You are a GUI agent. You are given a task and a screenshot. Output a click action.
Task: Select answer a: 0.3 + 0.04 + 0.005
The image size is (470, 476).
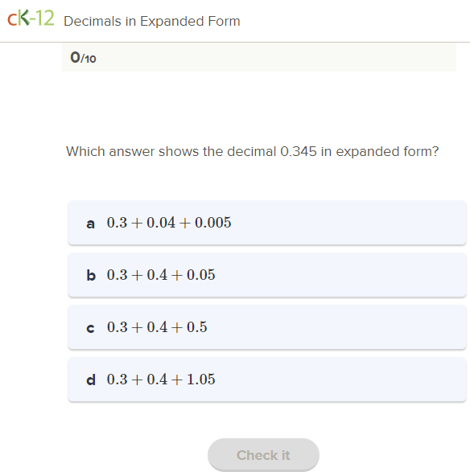pos(267,223)
